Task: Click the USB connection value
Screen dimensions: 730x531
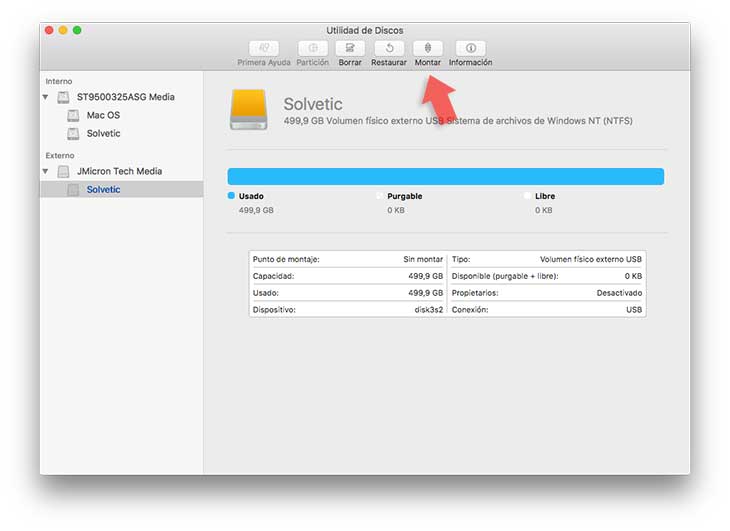Action: click(634, 309)
